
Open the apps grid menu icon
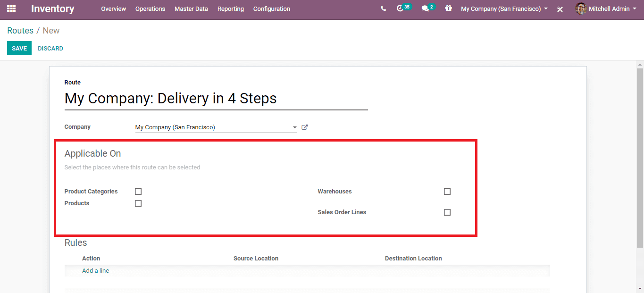[x=11, y=8]
